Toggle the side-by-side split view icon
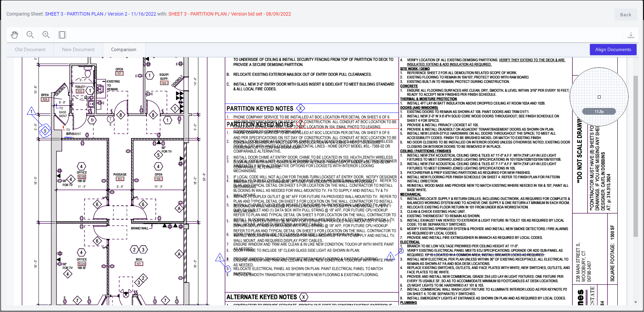This screenshot has height=312, width=644. click(x=62, y=35)
